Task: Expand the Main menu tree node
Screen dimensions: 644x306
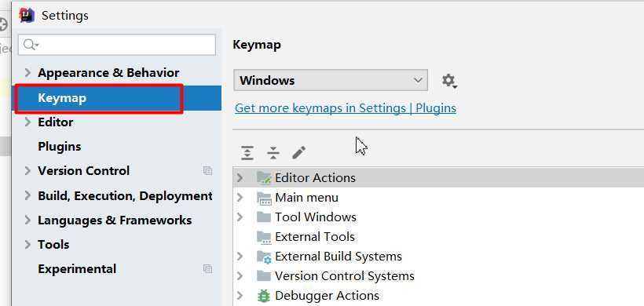Action: click(240, 198)
